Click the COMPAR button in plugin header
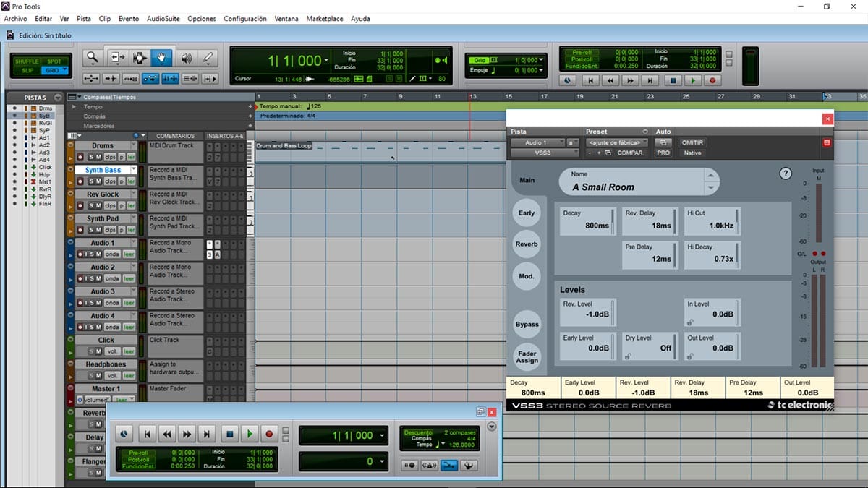Image resolution: width=868 pixels, height=488 pixels. [x=629, y=153]
